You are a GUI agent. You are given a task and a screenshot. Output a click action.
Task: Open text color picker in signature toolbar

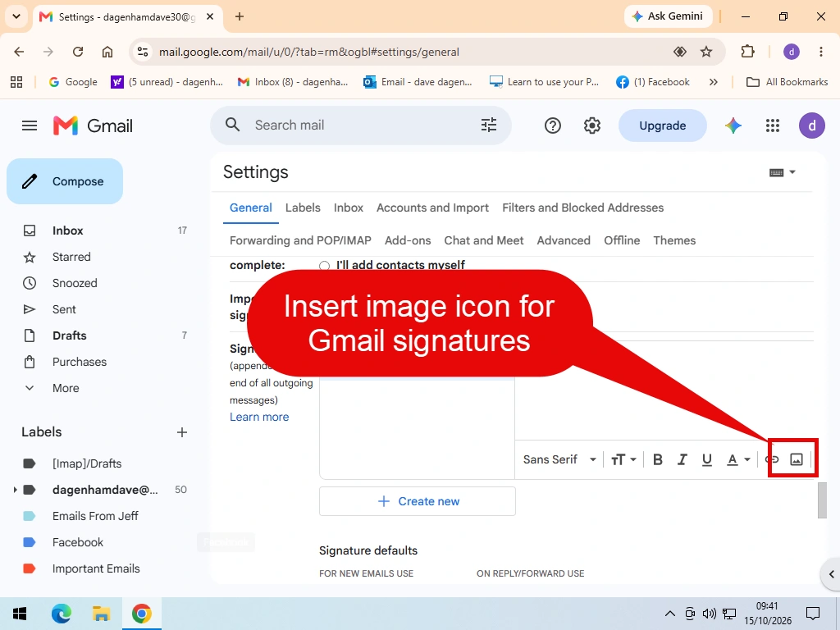coord(738,459)
